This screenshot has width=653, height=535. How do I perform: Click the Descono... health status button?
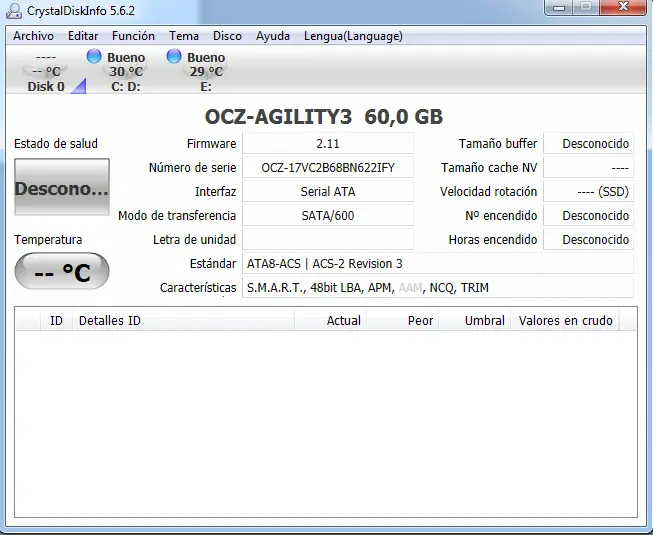point(62,187)
